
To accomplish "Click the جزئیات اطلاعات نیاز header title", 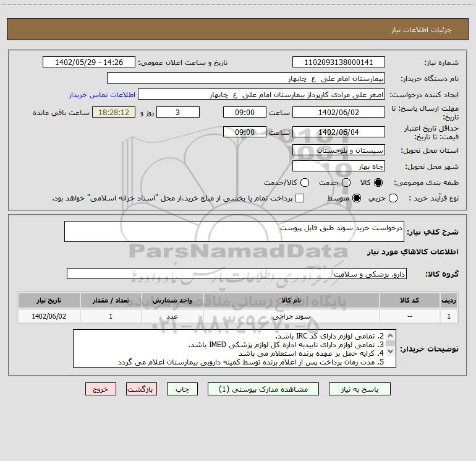I will [x=421, y=30].
